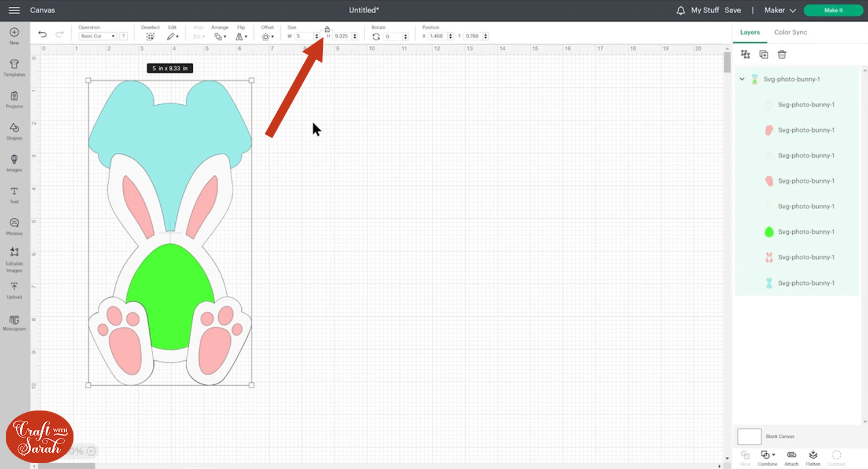Click the Group icon in Layers panel
The width and height of the screenshot is (868, 469).
pos(745,54)
